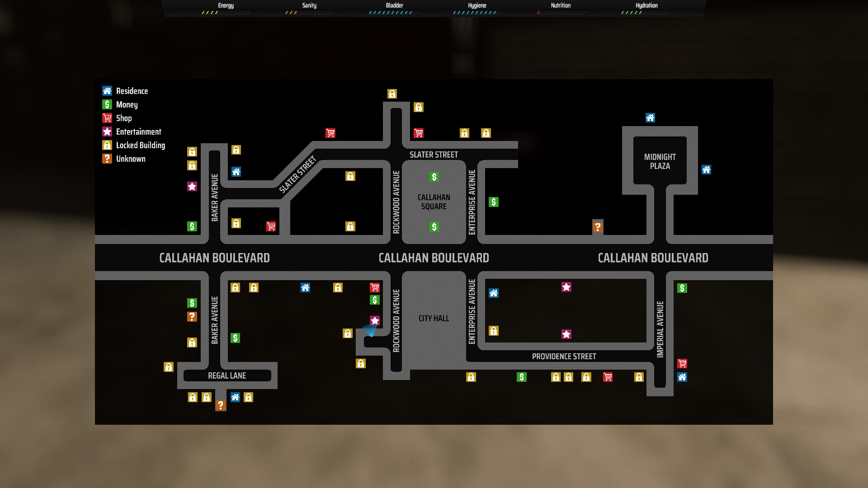Select the Money icon inside Callahan Square top
The image size is (868, 488).
(434, 177)
